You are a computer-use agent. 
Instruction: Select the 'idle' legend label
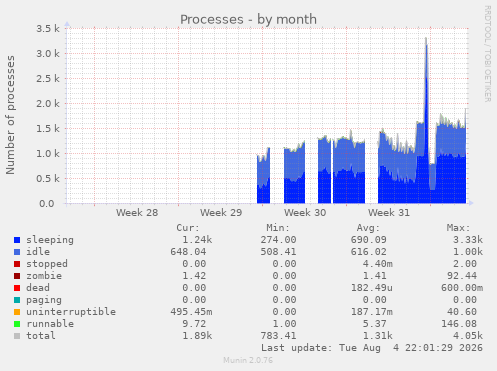38,252
